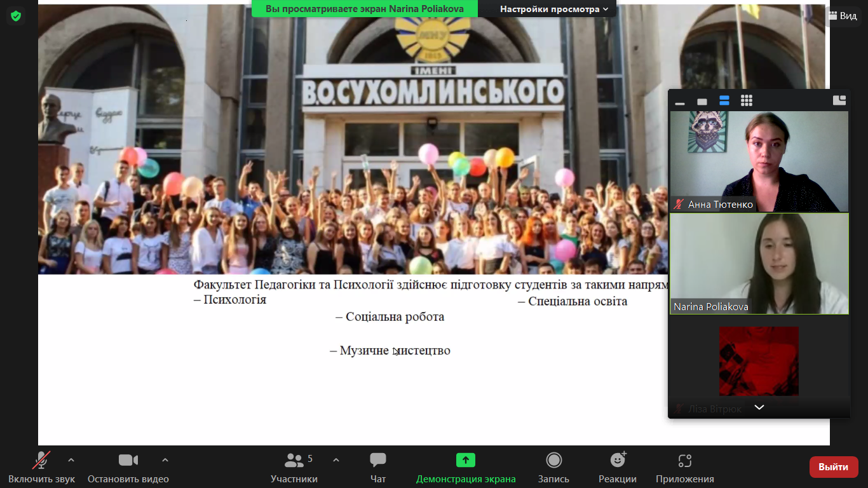Viewport: 868px width, 488px height.
Task: Turn off camera with Остановить видео
Action: tap(128, 468)
